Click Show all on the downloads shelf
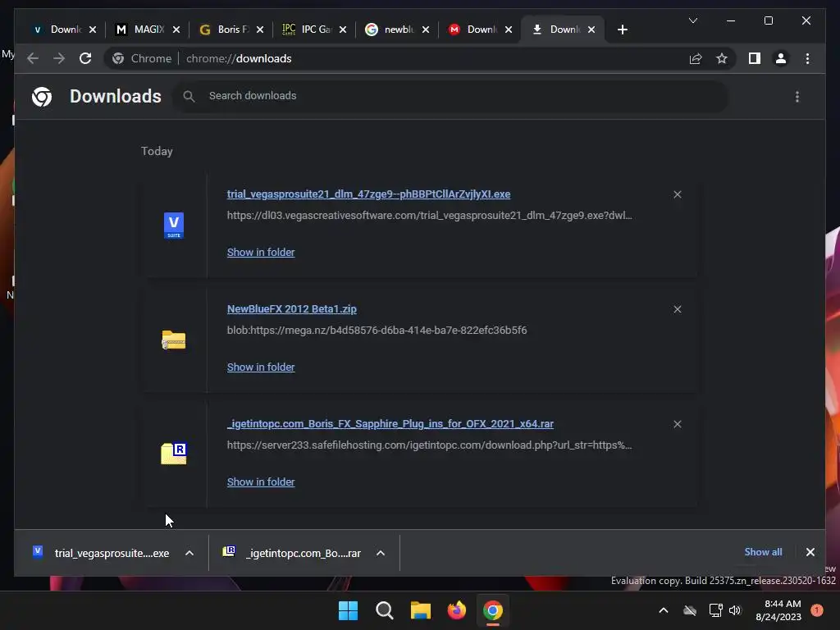 coord(763,552)
